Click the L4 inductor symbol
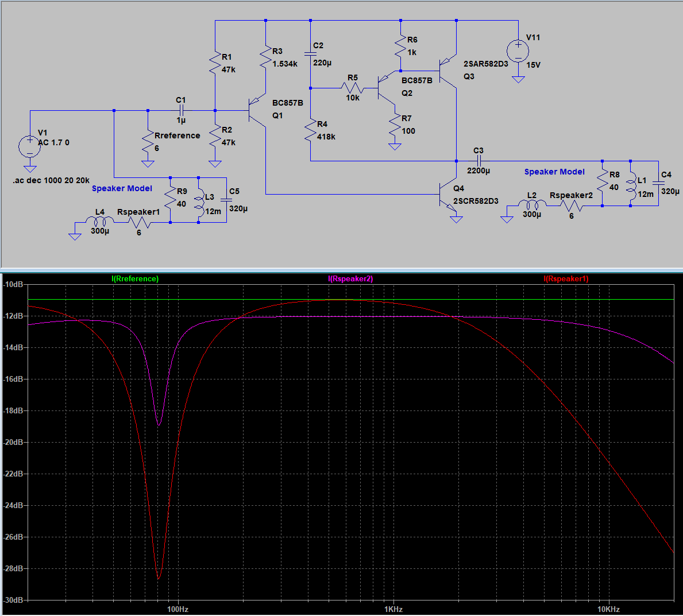Viewport: 683px width, 616px height. click(x=100, y=222)
